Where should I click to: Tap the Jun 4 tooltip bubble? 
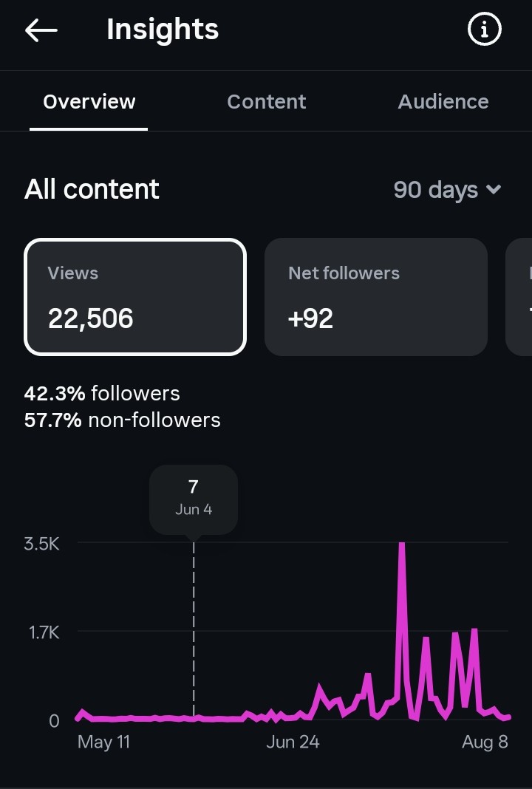click(x=194, y=499)
